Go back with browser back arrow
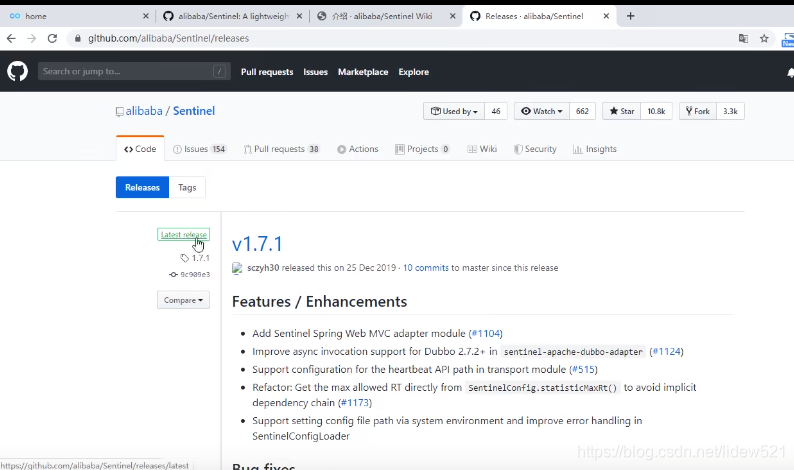Screen dimensions: 794x470 [x=11, y=38]
